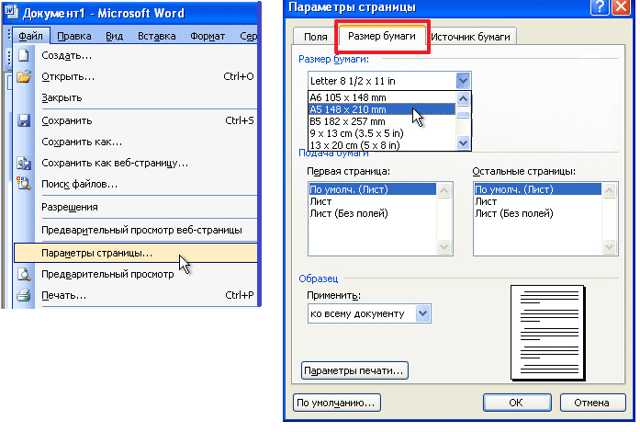The height and width of the screenshot is (432, 640).
Task: Choose Создать... from the File menu
Action: point(136,55)
